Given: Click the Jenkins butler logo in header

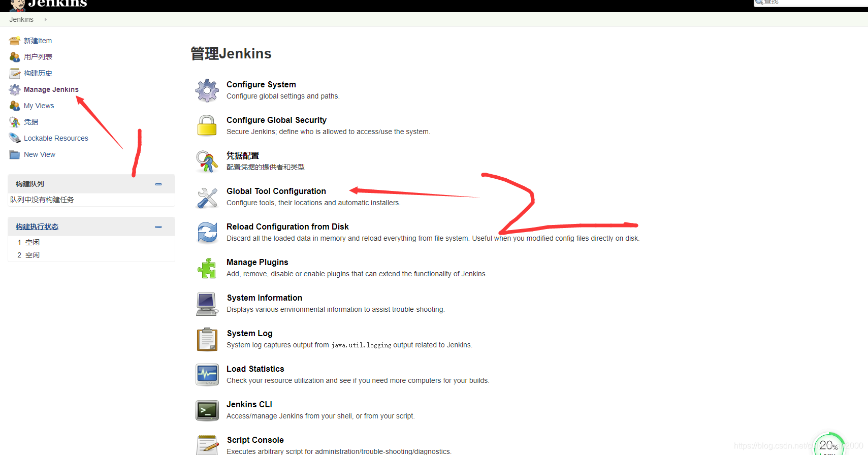Looking at the screenshot, I should tap(18, 6).
